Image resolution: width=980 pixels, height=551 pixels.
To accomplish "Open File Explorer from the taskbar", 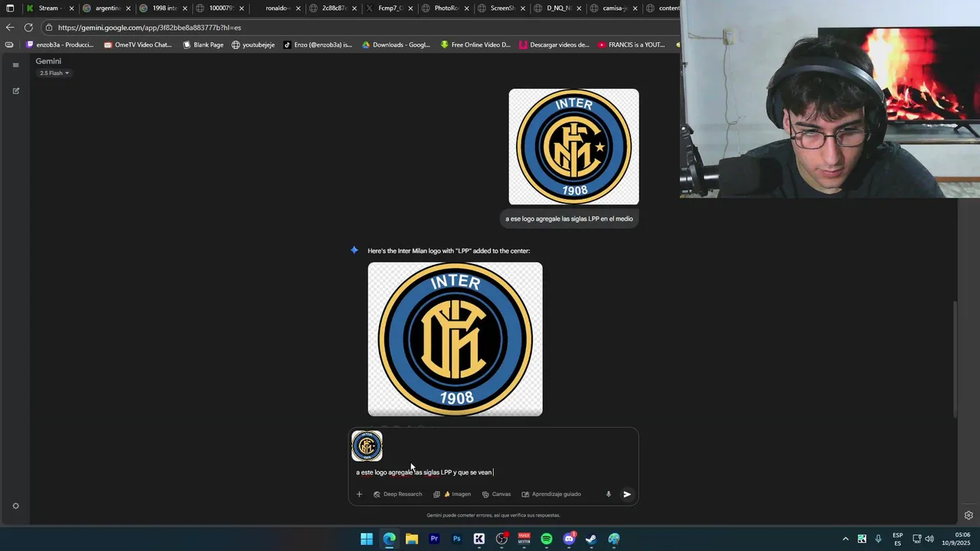I will click(x=412, y=539).
